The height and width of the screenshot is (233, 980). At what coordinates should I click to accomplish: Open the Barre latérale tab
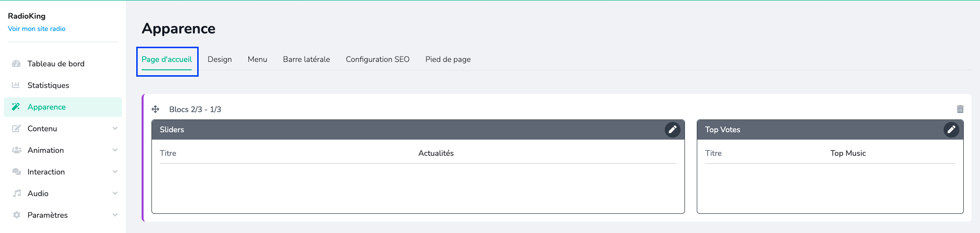[306, 59]
